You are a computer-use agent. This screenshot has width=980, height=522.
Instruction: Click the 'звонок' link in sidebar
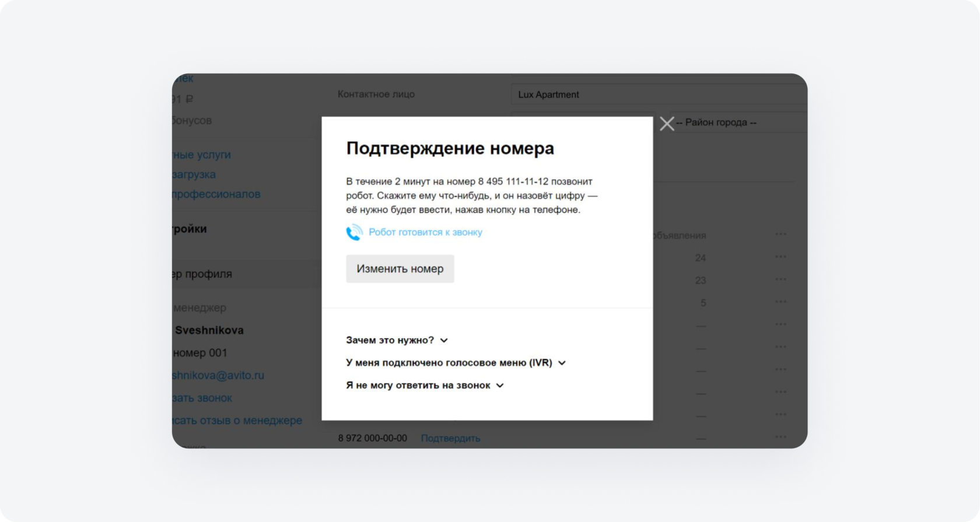(x=202, y=398)
